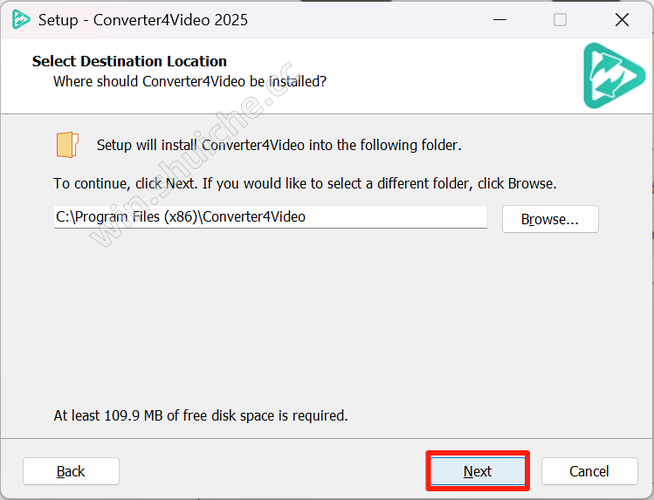Click the Next button
The image size is (654, 500).
(478, 471)
